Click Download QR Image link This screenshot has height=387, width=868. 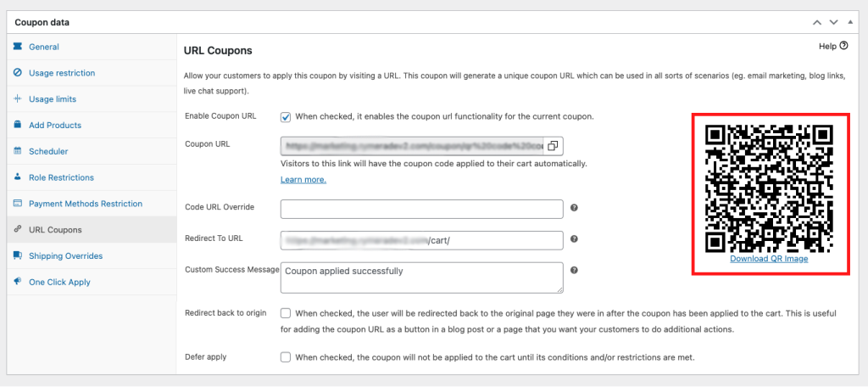click(x=769, y=259)
